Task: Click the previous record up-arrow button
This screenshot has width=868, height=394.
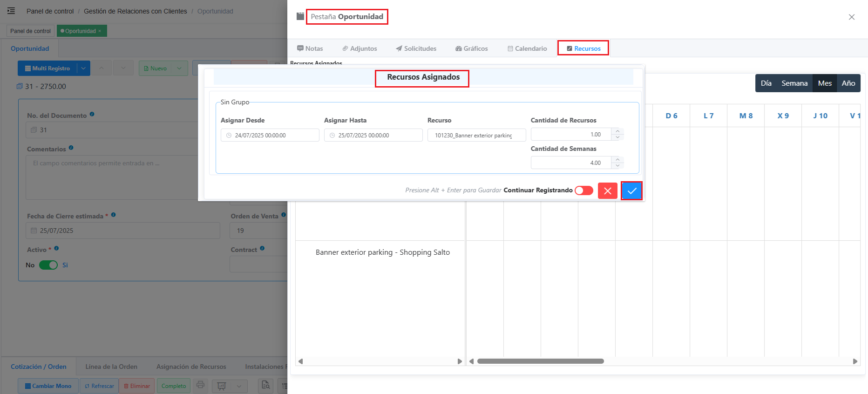Action: (102, 68)
